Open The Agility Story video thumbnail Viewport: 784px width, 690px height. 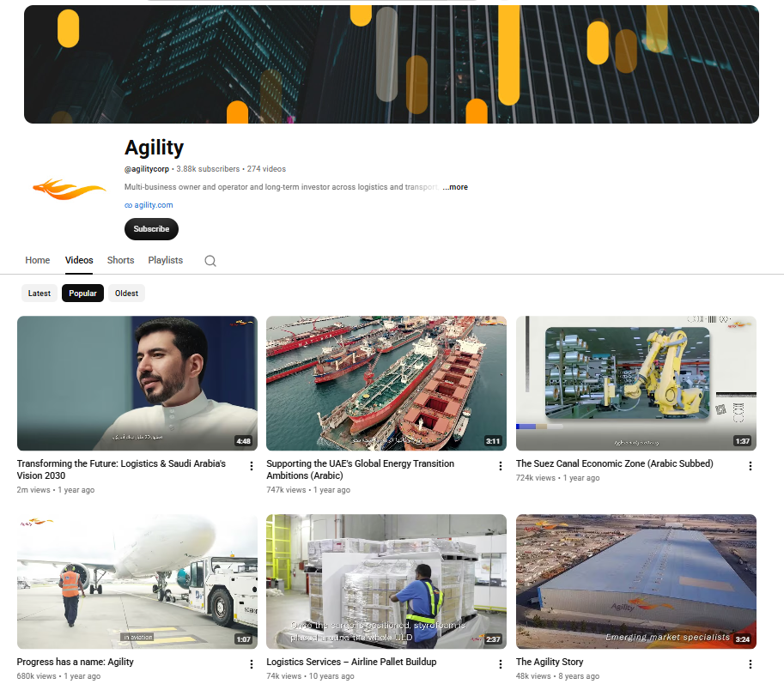[636, 582]
